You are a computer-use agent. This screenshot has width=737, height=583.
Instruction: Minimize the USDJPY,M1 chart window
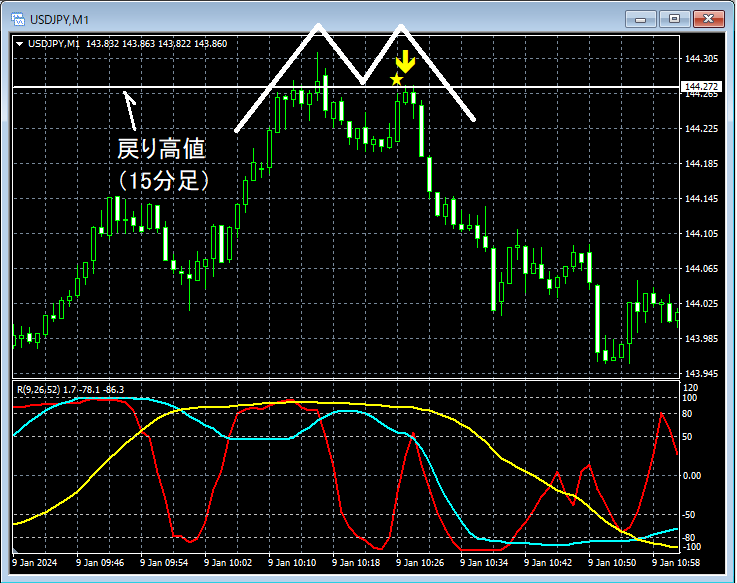[x=640, y=19]
